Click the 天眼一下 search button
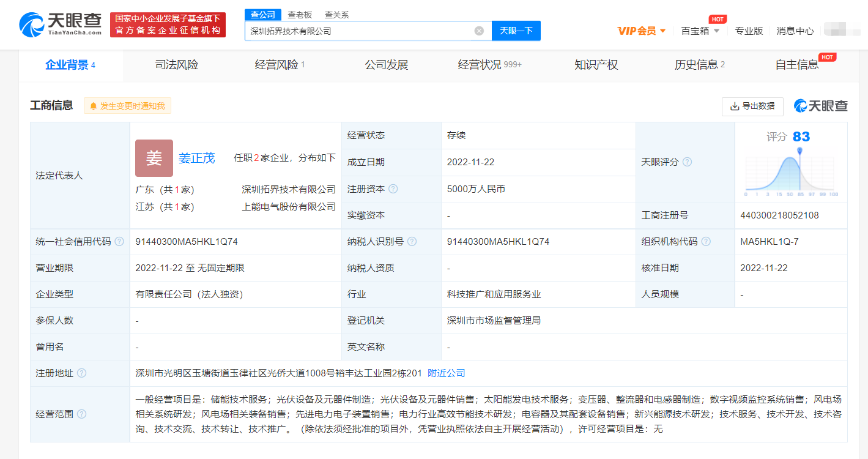 click(516, 31)
